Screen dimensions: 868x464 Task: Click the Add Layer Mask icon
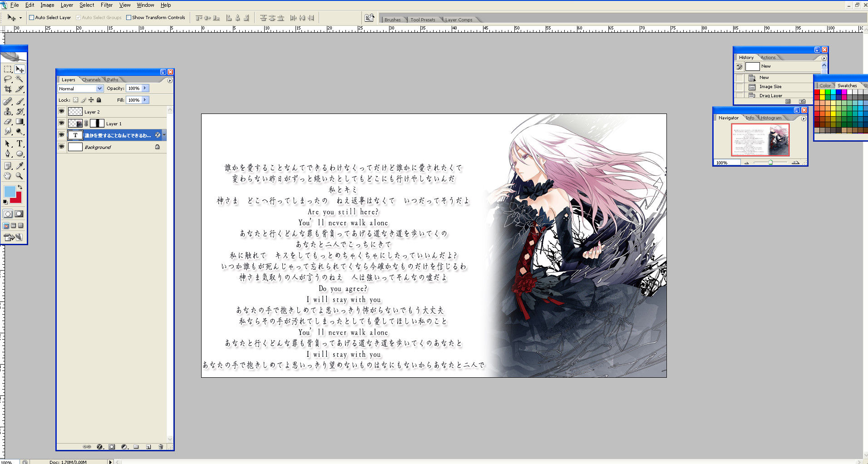pyautogui.click(x=112, y=447)
